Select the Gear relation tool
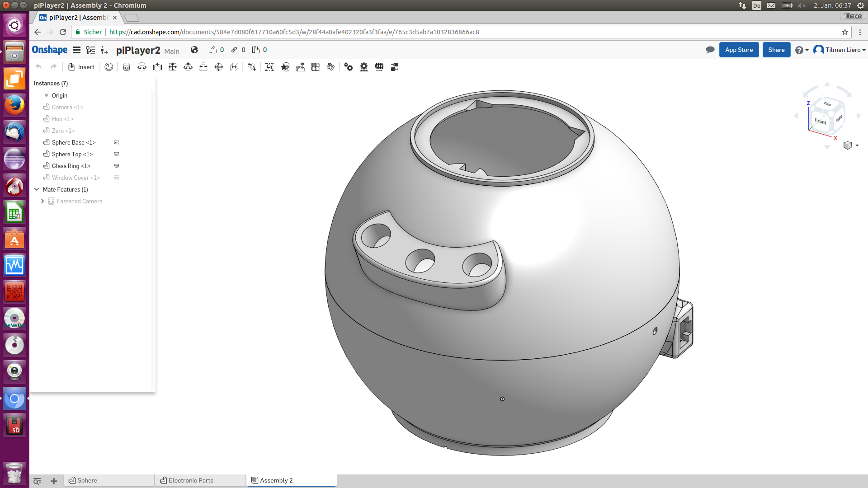This screenshot has width=868, height=488. click(349, 67)
